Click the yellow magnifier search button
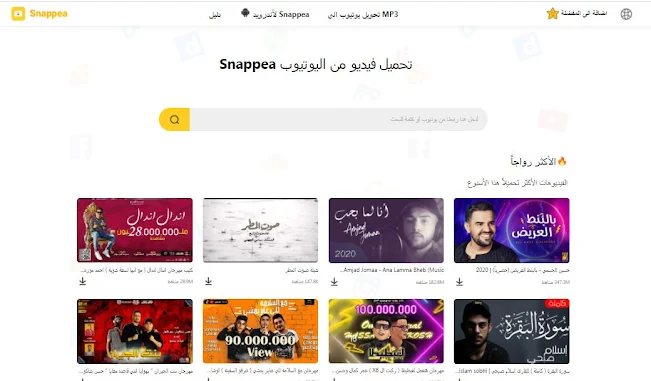This screenshot has height=381, width=651. (174, 120)
